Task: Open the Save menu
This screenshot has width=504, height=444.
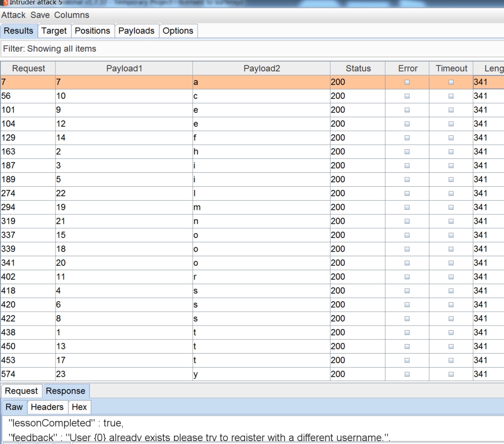Action: [x=40, y=15]
